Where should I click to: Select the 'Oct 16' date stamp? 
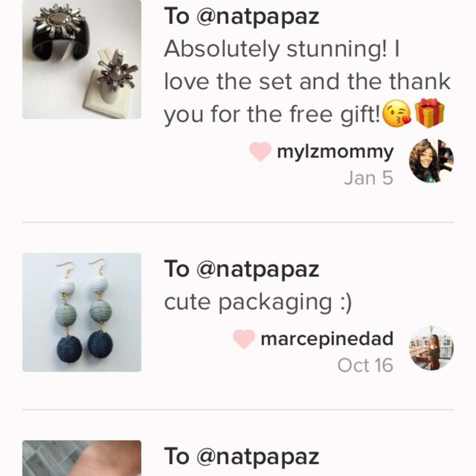click(365, 366)
